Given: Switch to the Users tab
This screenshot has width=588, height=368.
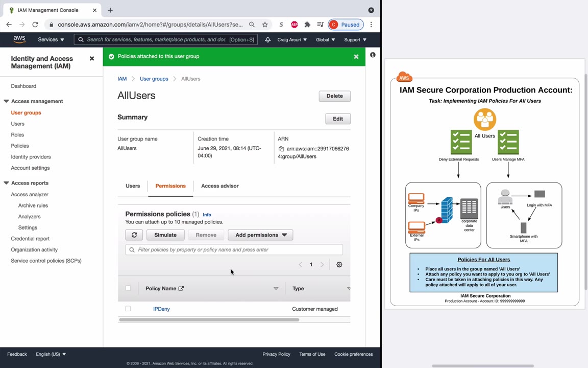Looking at the screenshot, I should click(x=133, y=186).
